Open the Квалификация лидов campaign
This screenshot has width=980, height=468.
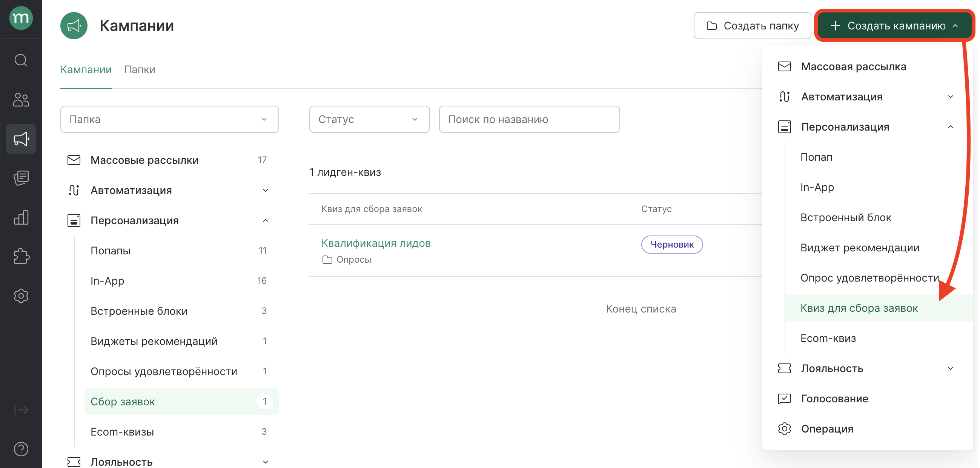[x=376, y=243]
